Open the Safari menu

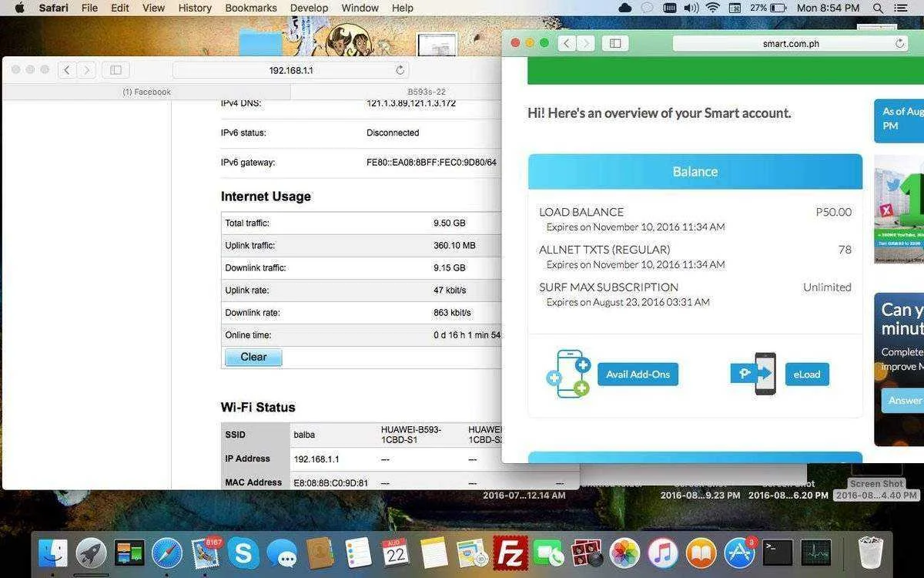tap(53, 8)
